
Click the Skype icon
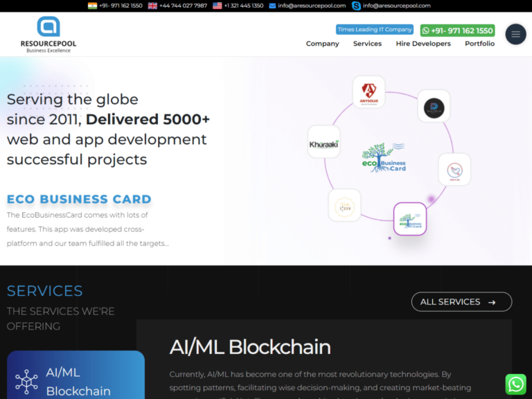click(356, 6)
